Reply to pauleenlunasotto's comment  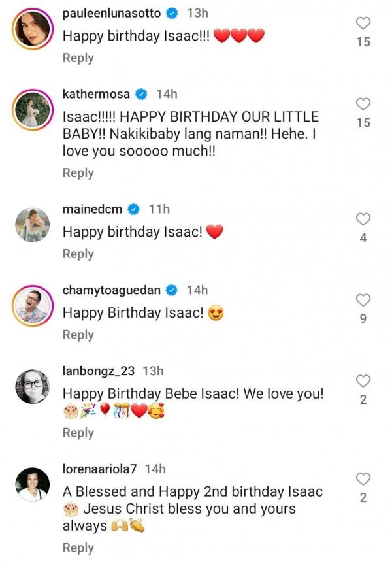(78, 58)
